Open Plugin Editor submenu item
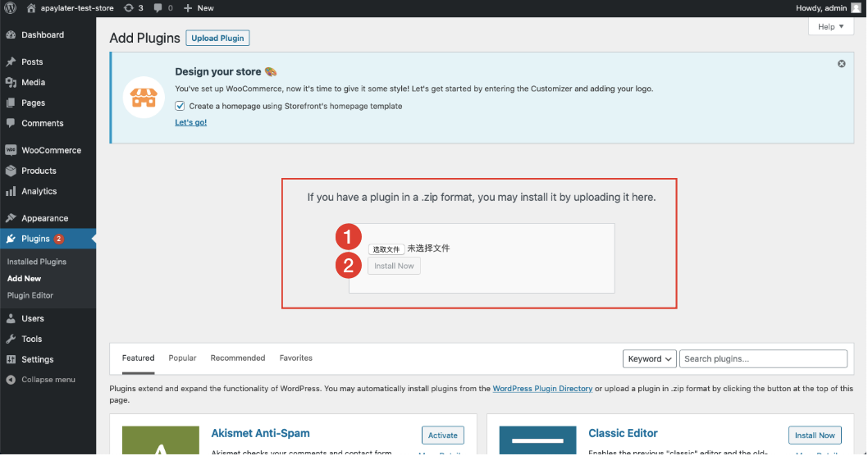The image size is (868, 456). (30, 295)
